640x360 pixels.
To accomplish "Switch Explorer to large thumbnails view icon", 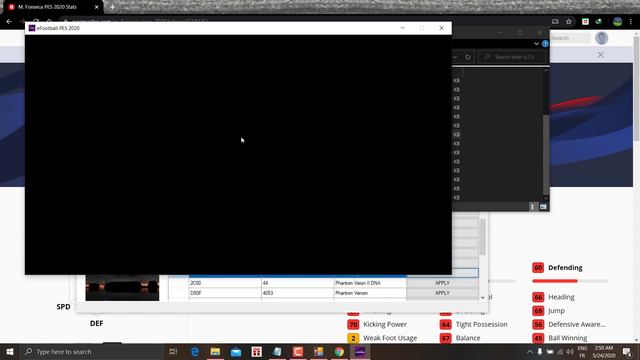I will (x=543, y=207).
